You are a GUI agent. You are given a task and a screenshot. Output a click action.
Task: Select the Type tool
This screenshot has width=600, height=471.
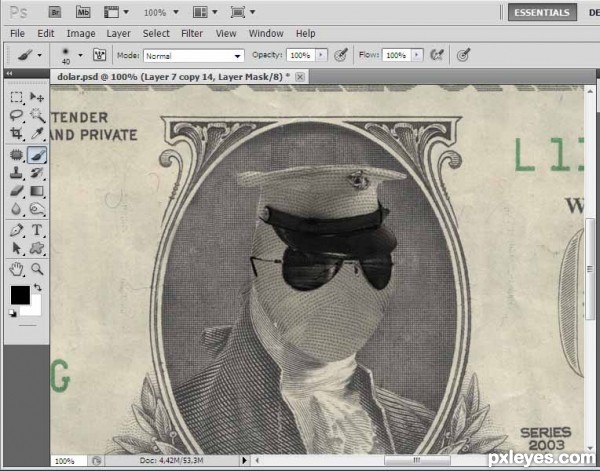pos(37,230)
